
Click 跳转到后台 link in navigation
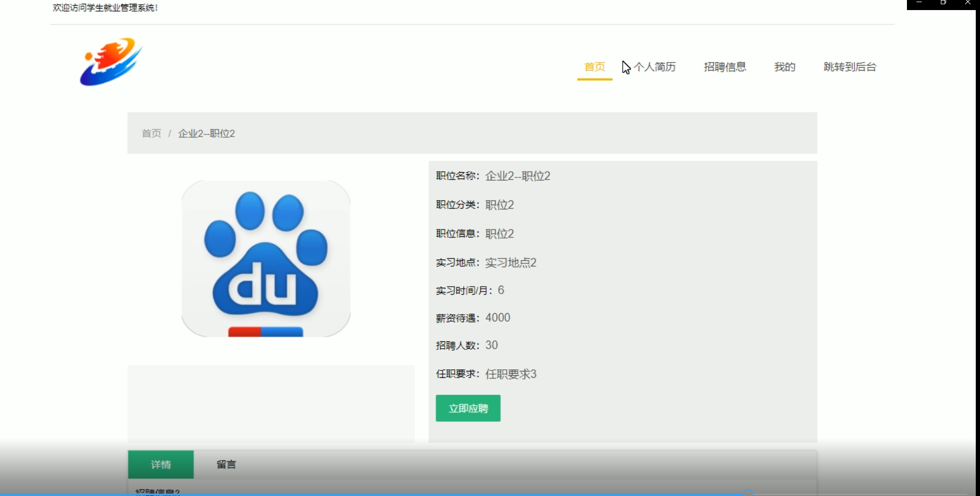(x=850, y=67)
